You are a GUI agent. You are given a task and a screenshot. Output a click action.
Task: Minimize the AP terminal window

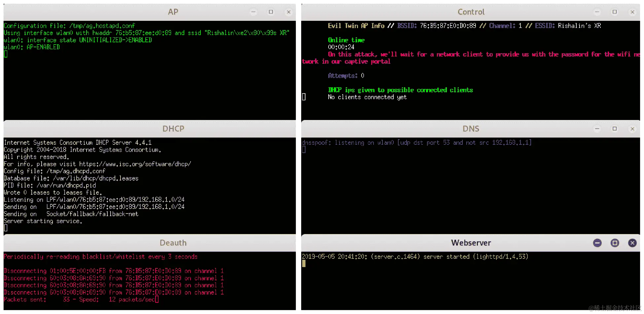253,12
